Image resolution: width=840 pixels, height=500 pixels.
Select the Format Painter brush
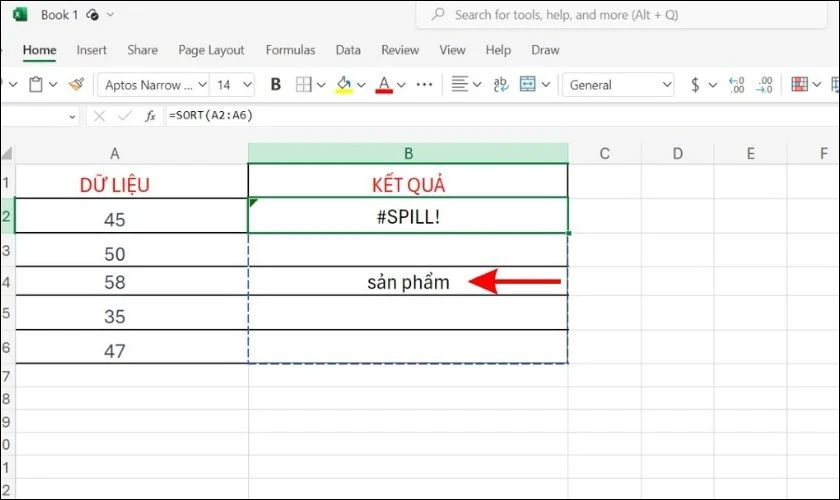click(77, 84)
